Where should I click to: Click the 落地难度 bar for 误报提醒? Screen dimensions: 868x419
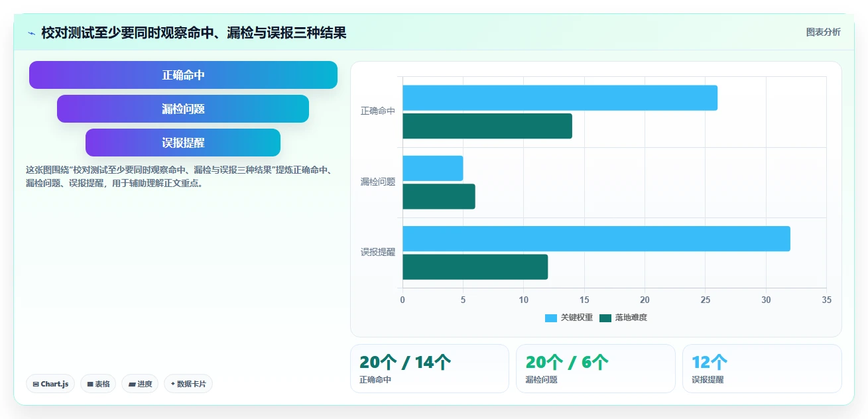[475, 267]
